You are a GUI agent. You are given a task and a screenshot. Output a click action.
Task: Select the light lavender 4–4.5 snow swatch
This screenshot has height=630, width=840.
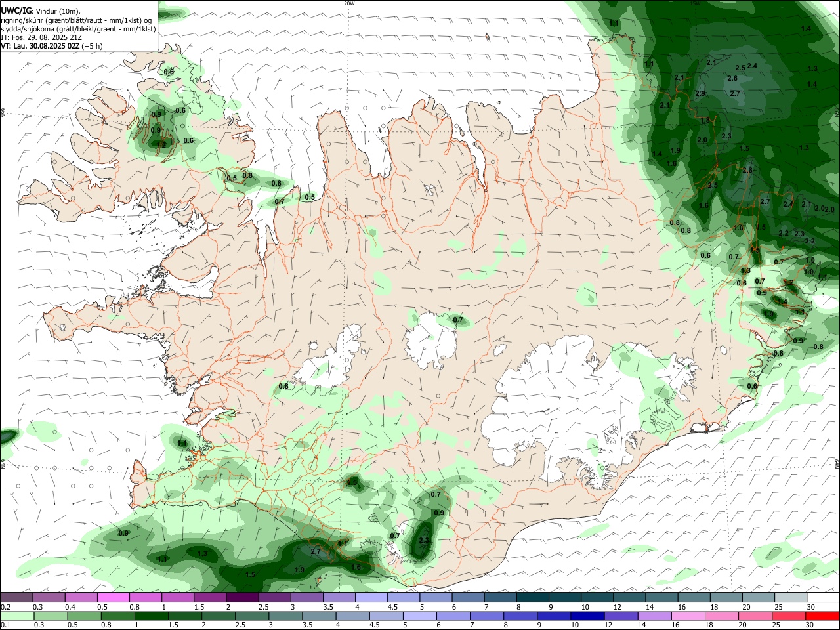[x=371, y=597]
